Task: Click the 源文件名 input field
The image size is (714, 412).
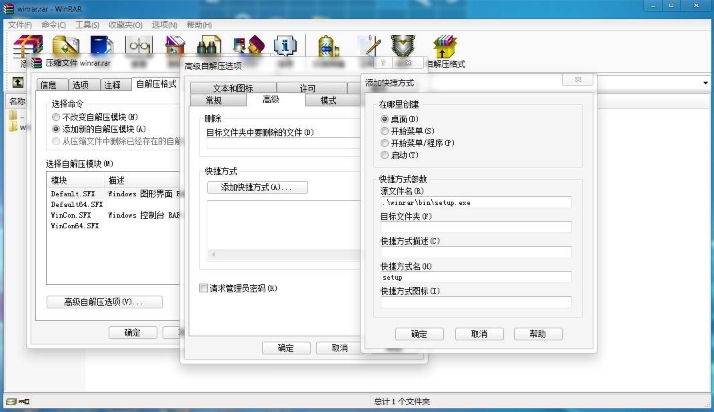Action: (x=476, y=203)
